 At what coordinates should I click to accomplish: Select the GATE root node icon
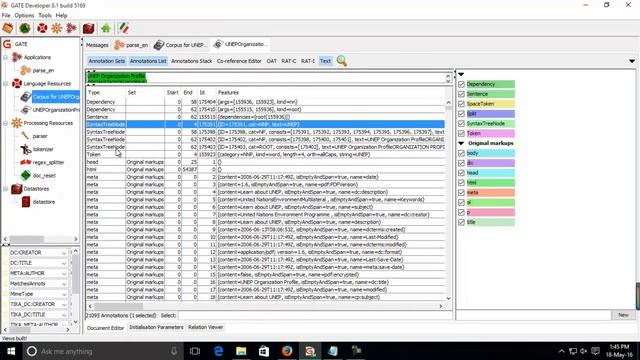(x=7, y=44)
